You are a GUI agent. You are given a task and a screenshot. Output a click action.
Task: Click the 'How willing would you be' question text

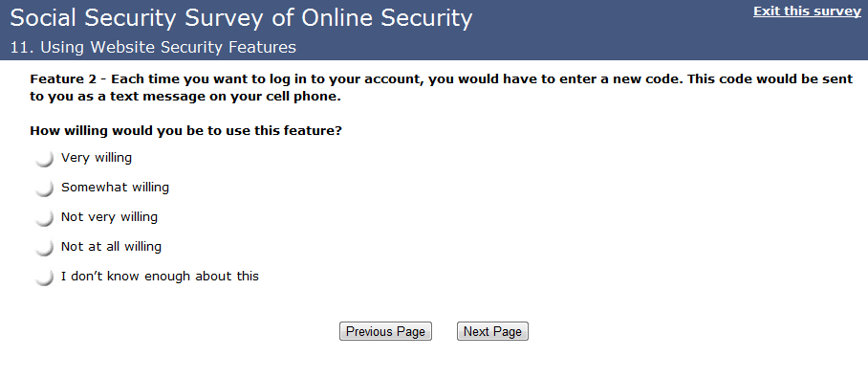(x=185, y=131)
